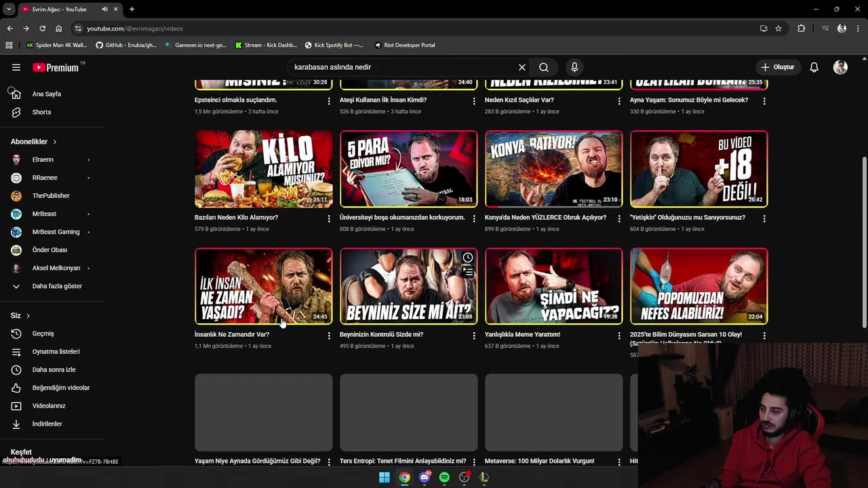Open Chrome home page button

point(59,28)
